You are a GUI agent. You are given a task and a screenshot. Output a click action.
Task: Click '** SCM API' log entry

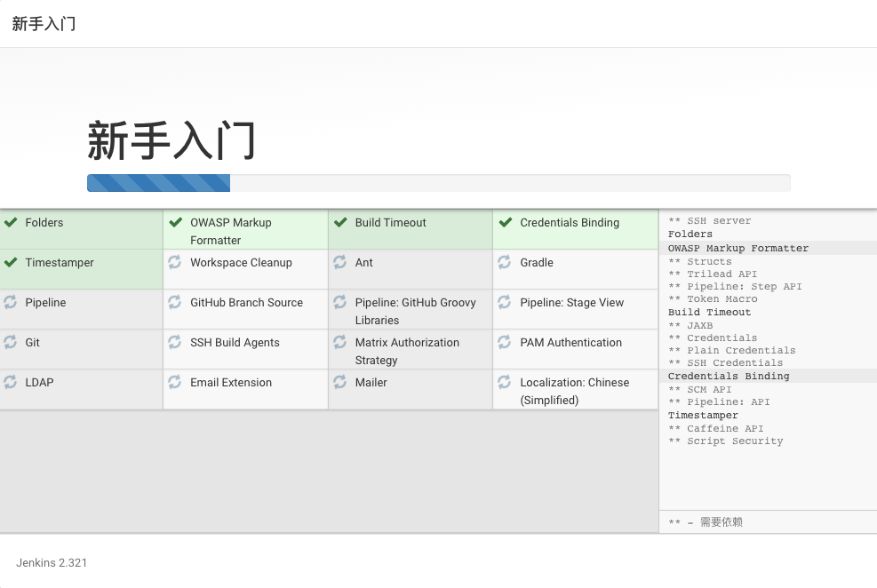699,389
